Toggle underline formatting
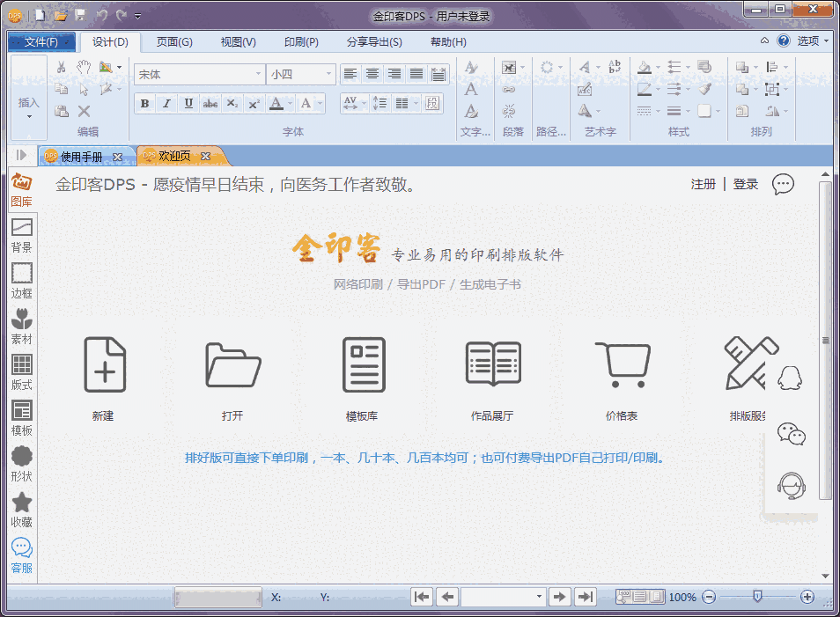 click(187, 103)
